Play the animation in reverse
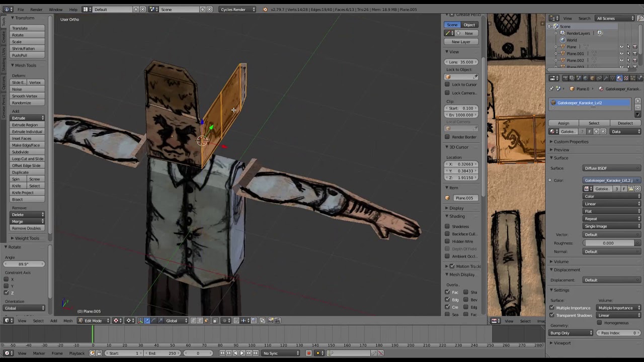644x362 pixels. [x=235, y=353]
